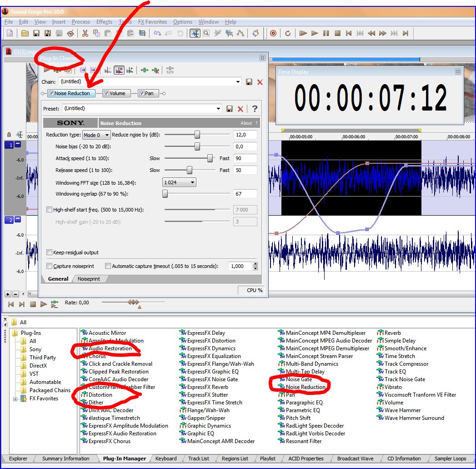Enable the High-shelf start freq. checkbox
The image size is (476, 469).
49,210
